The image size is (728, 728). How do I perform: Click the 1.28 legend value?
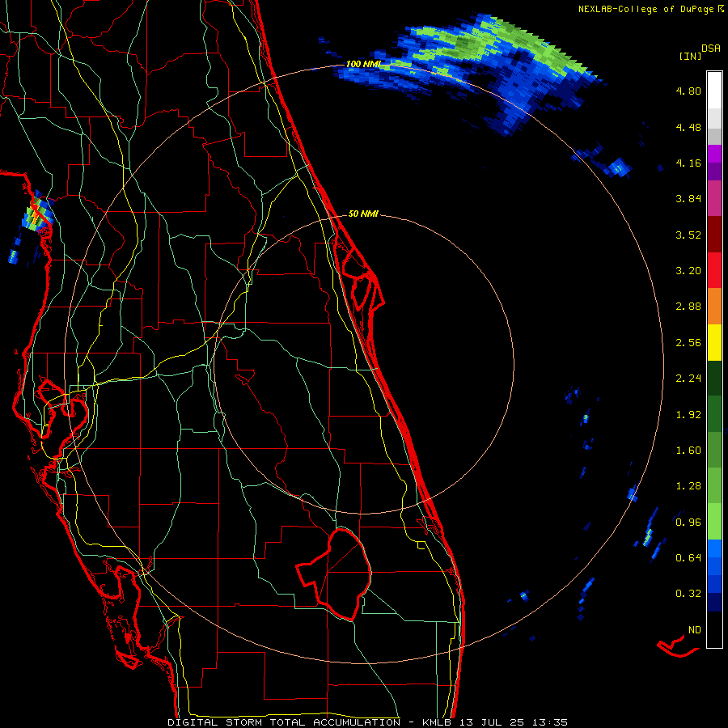pos(688,485)
